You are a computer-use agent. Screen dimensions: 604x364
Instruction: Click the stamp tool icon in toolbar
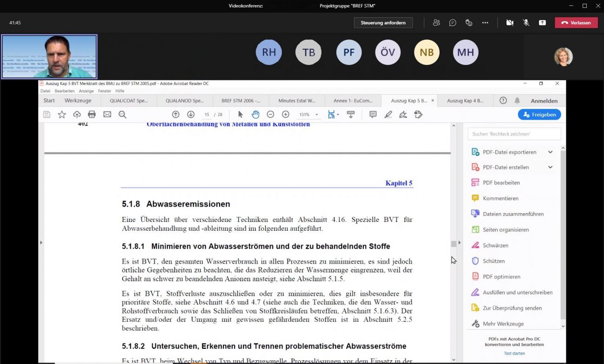[419, 114]
